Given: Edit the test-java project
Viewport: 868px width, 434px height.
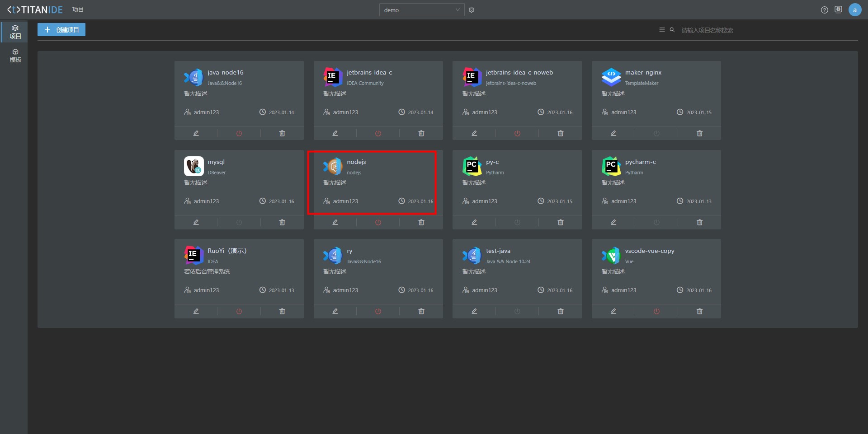Looking at the screenshot, I should pyautogui.click(x=474, y=311).
